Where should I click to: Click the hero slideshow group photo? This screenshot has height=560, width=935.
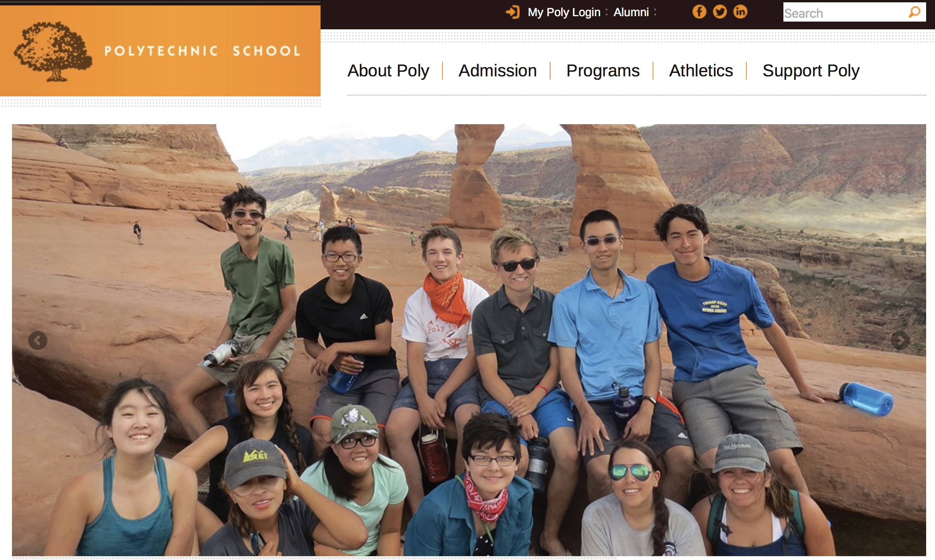point(469,340)
